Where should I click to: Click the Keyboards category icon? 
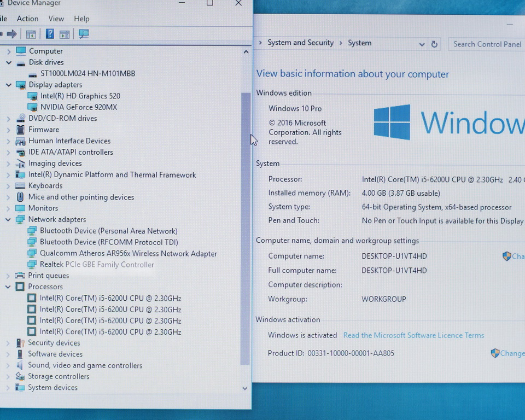pos(20,185)
